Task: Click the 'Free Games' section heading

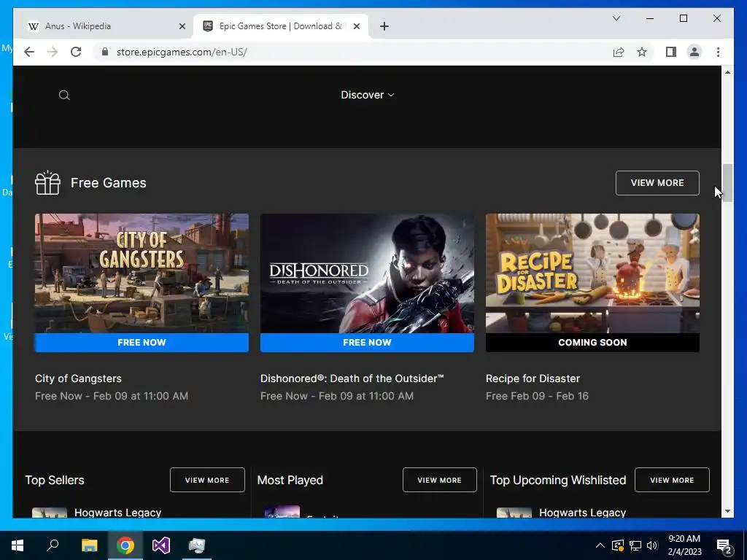Action: point(109,183)
